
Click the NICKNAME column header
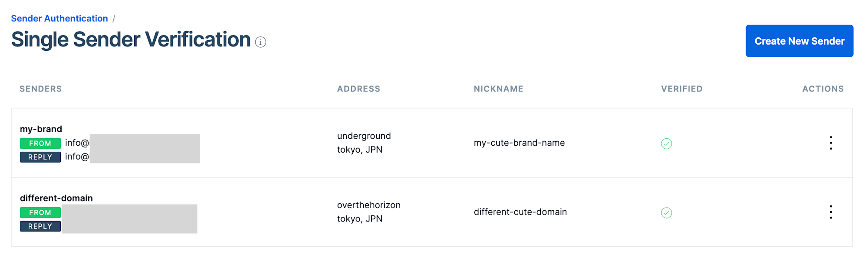498,89
